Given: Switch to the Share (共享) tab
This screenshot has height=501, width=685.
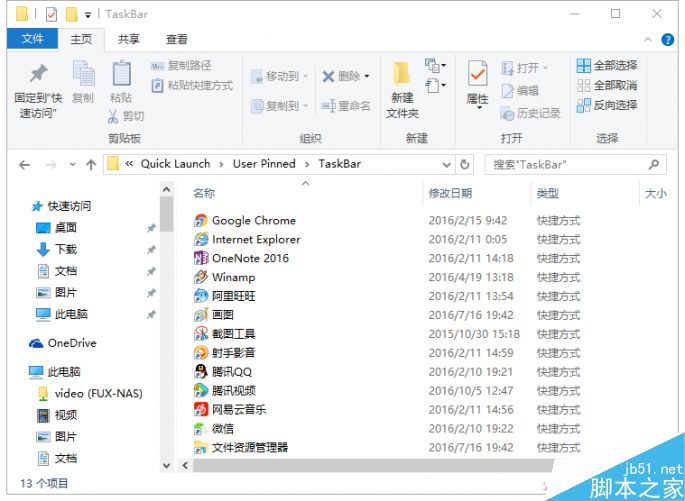Looking at the screenshot, I should (x=129, y=39).
